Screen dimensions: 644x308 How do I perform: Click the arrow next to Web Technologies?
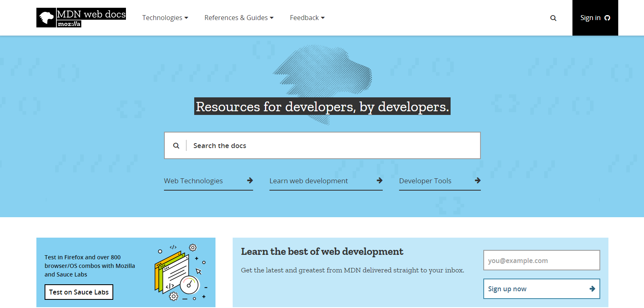tap(250, 180)
